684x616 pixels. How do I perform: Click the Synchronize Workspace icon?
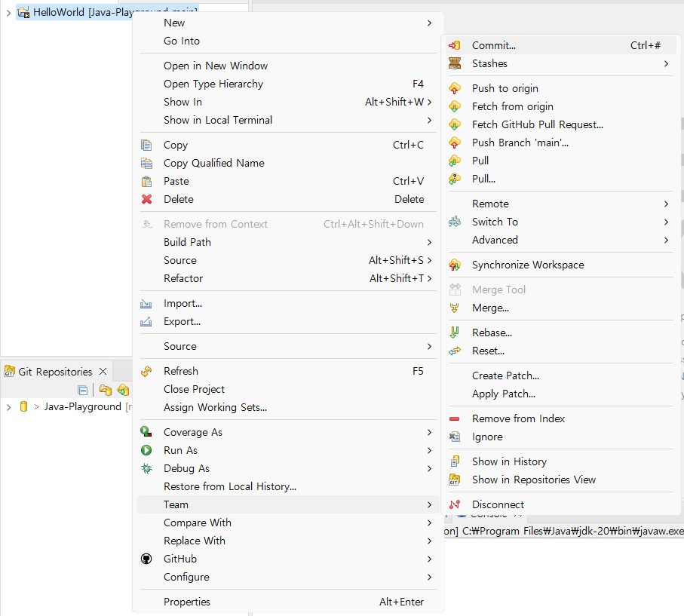click(455, 265)
